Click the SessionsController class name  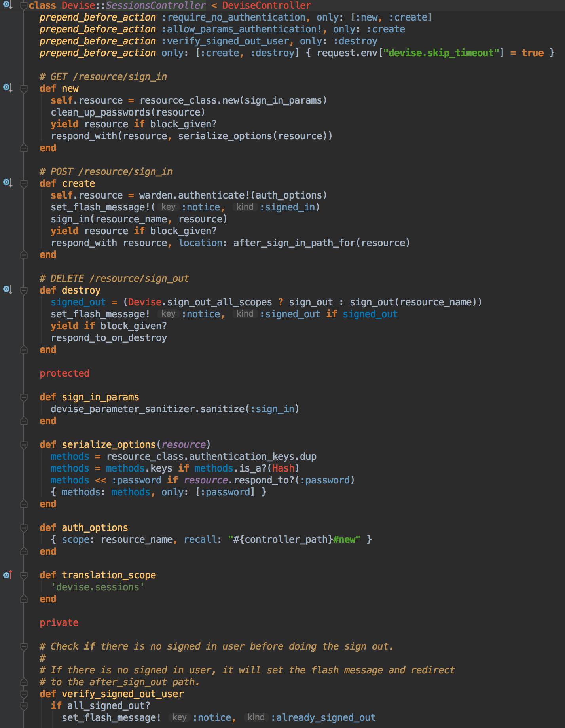click(156, 6)
